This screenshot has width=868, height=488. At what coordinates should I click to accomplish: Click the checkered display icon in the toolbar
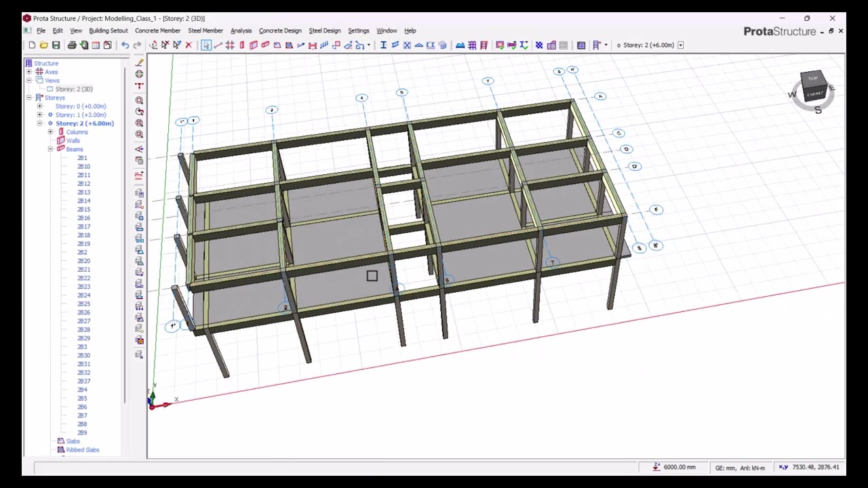[x=539, y=45]
